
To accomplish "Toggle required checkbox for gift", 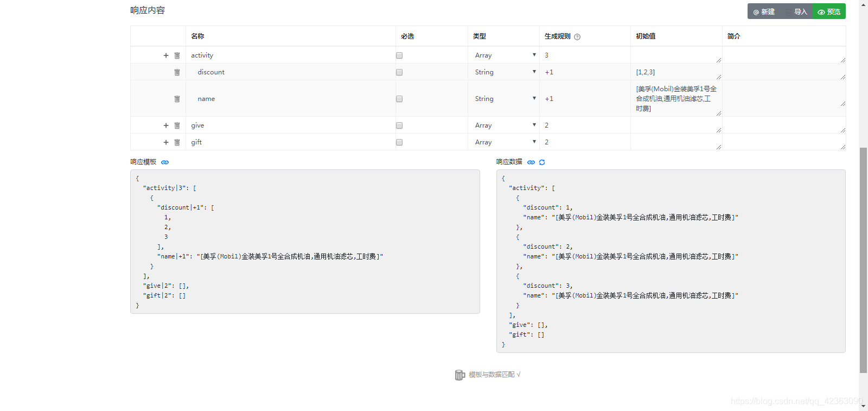I will 399,142.
